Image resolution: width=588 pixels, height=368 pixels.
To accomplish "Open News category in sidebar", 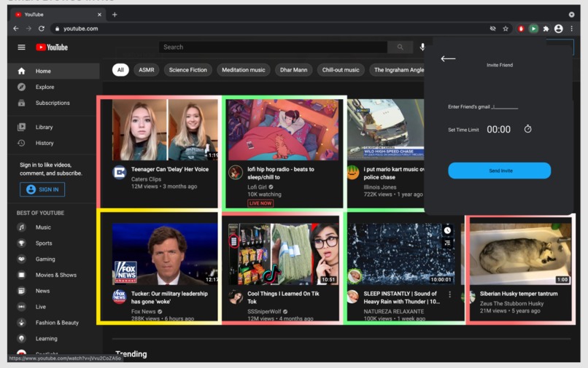I will pos(53,291).
